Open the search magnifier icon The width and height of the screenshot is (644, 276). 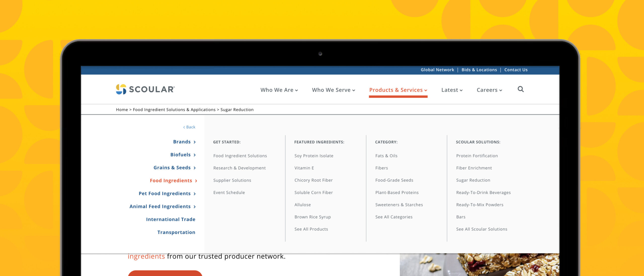[x=520, y=90]
